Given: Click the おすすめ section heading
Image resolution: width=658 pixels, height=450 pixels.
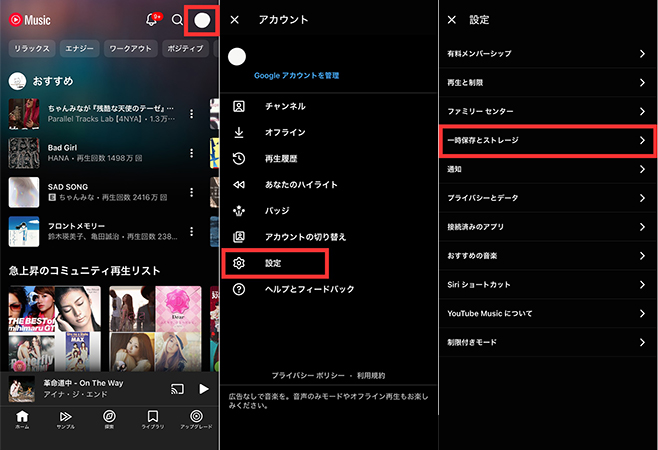Looking at the screenshot, I should click(x=53, y=81).
